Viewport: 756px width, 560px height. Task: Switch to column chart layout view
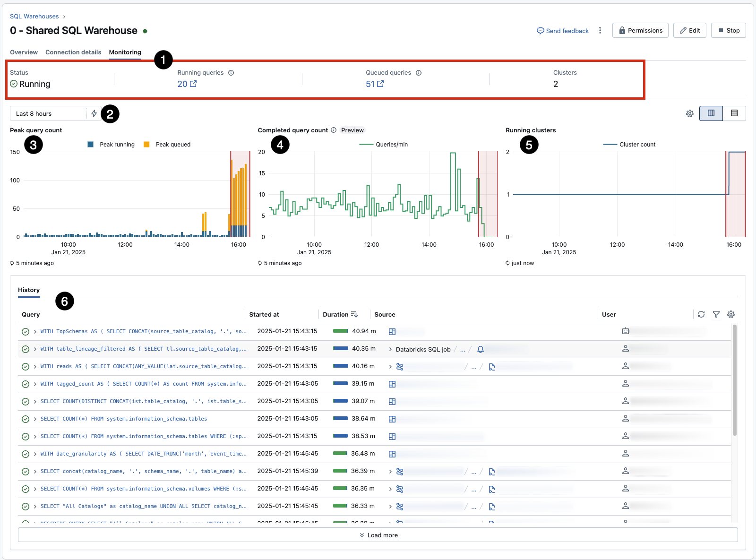coord(711,113)
